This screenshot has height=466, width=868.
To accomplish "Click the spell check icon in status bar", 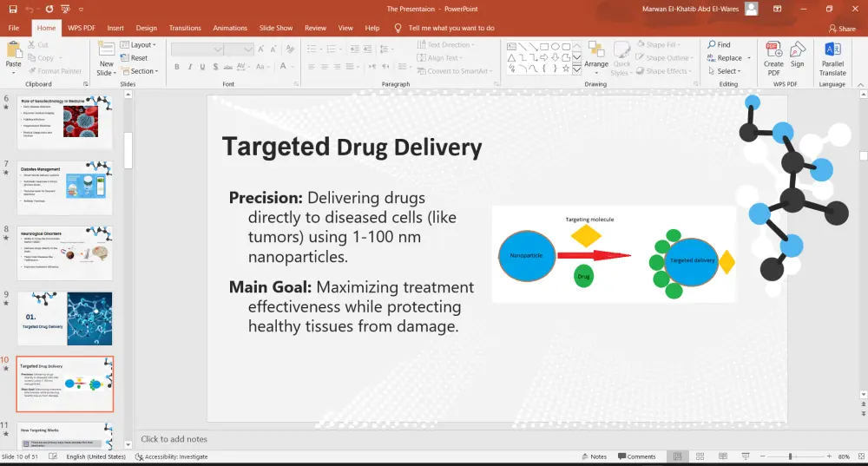I will click(x=53, y=456).
